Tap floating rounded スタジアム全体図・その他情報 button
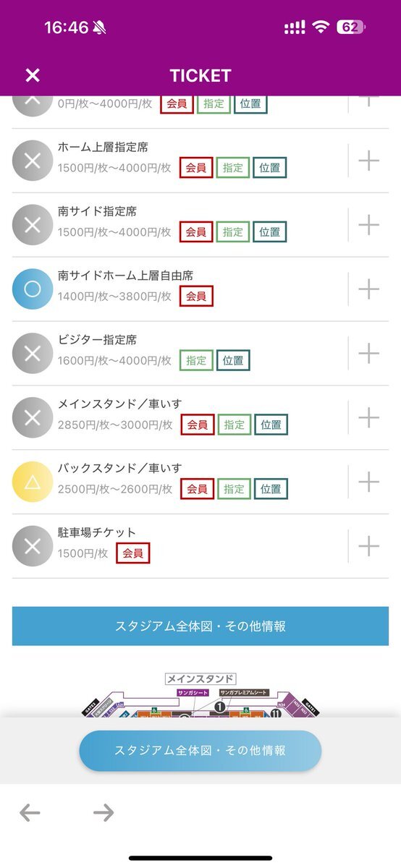 tap(200, 751)
